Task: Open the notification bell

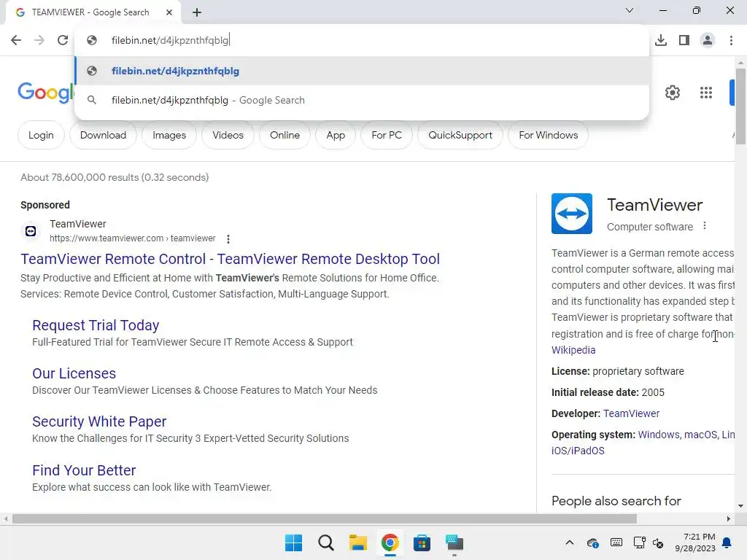Action: coord(727,542)
